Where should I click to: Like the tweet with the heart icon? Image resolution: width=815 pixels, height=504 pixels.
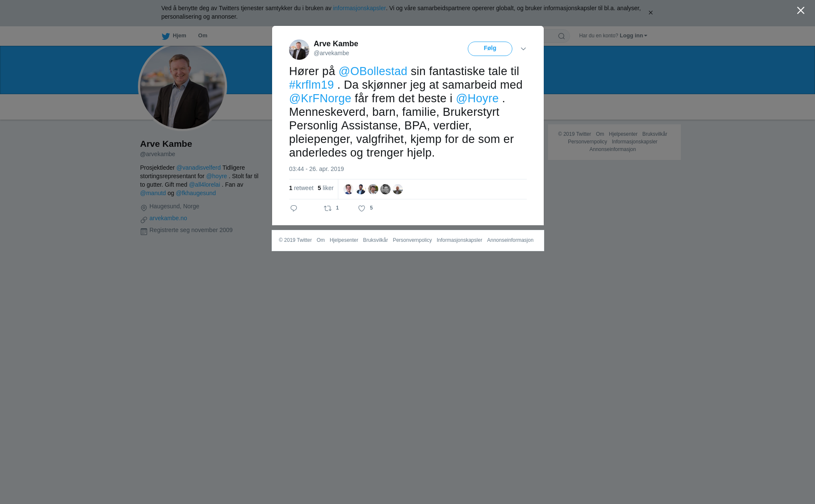[x=362, y=208]
